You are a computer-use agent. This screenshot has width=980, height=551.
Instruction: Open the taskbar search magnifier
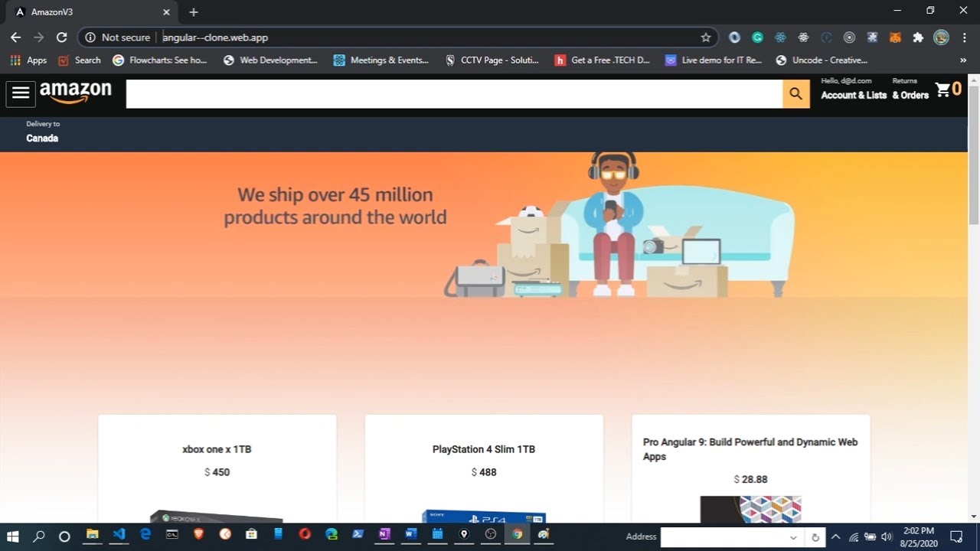[39, 535]
